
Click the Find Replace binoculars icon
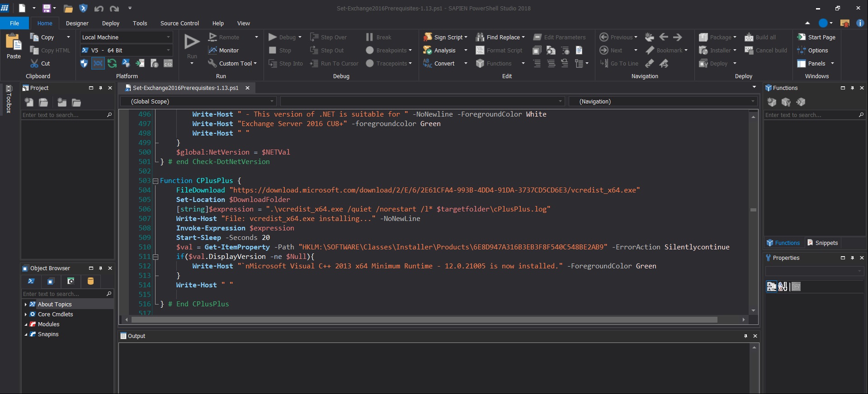click(480, 37)
